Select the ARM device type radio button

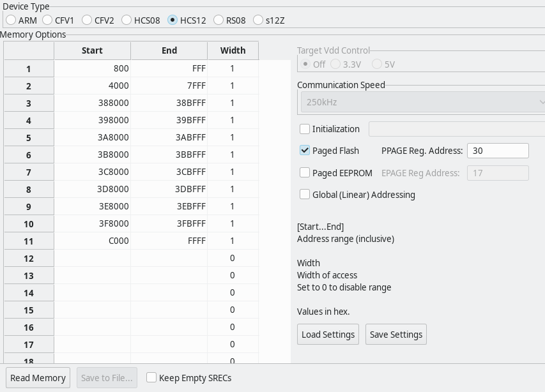click(11, 20)
